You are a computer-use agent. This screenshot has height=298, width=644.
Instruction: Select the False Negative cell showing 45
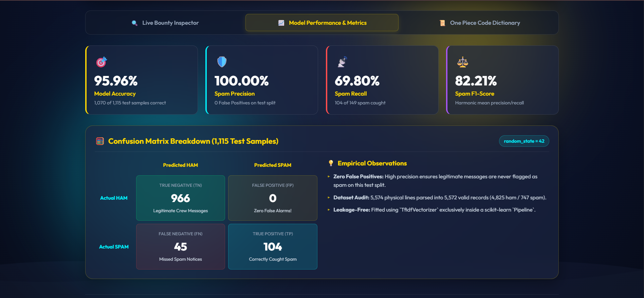coord(181,246)
